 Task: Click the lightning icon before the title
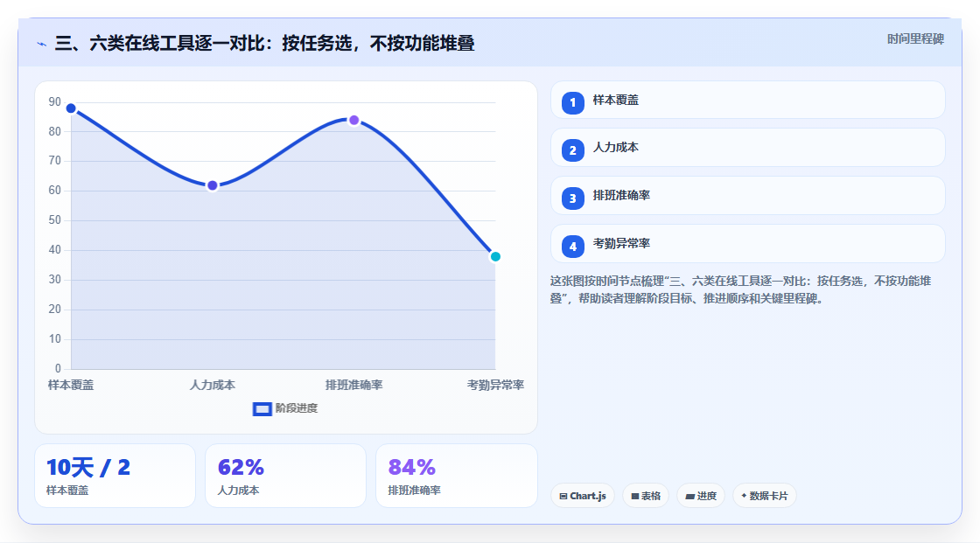(42, 44)
